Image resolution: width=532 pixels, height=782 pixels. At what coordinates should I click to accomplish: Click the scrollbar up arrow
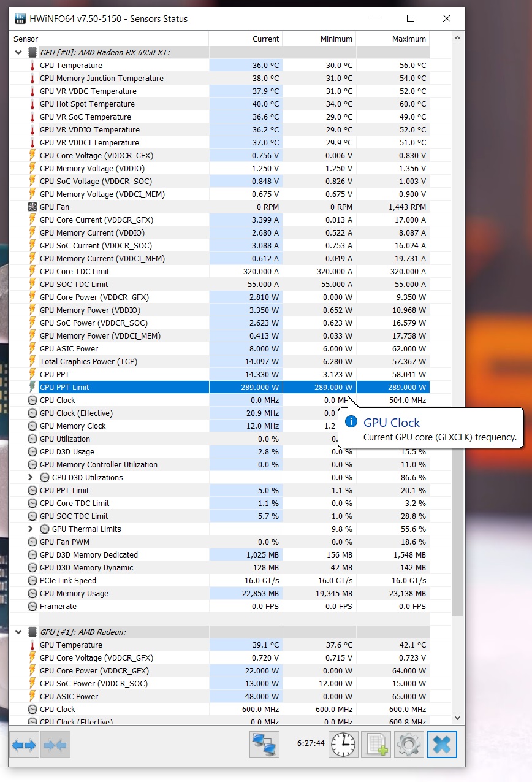point(458,39)
